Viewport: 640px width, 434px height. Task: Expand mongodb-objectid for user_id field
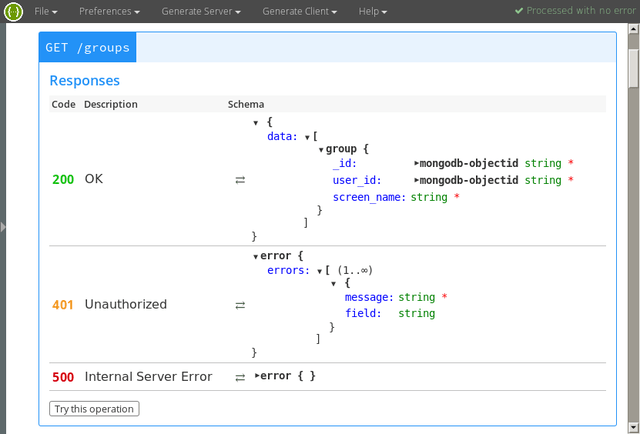[x=417, y=180]
